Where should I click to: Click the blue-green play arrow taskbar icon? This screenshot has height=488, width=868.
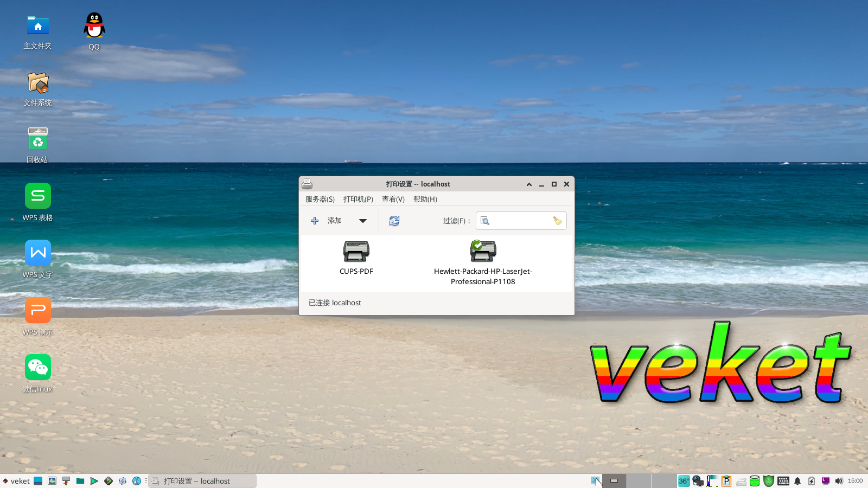(94, 481)
